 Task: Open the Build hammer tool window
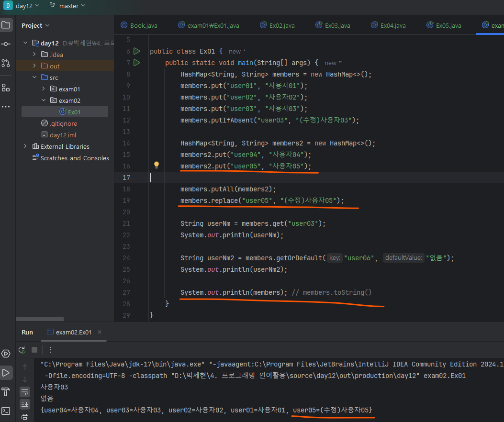coord(6,392)
